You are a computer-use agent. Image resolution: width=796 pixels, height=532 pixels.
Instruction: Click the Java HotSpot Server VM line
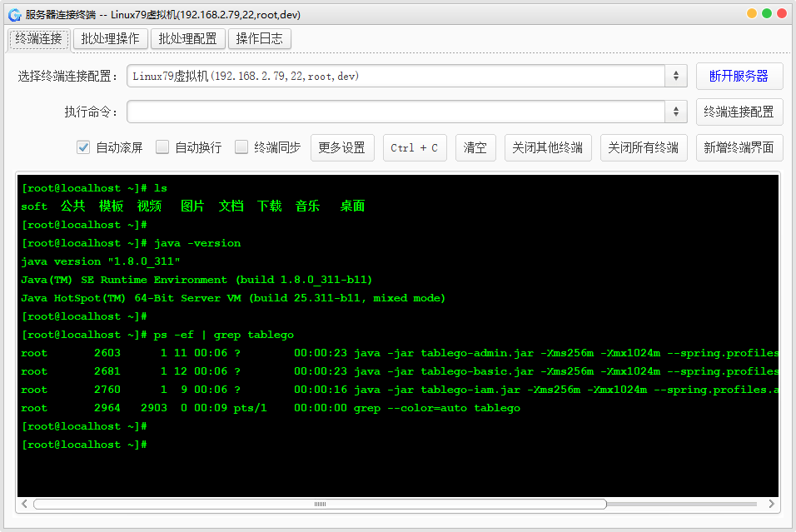[x=233, y=298]
